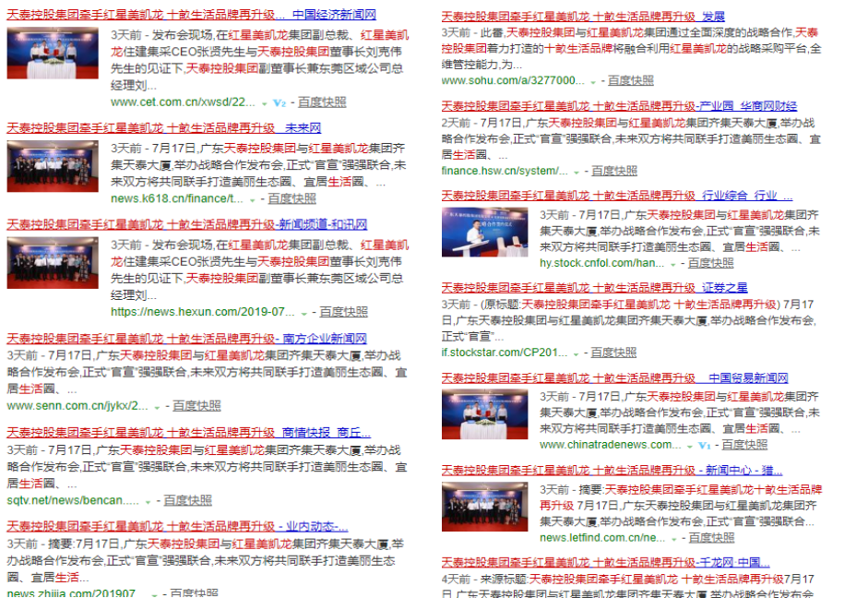
Task: Expand the dropdown arrow after sqtv.net/news/bencan
Action: [x=148, y=502]
